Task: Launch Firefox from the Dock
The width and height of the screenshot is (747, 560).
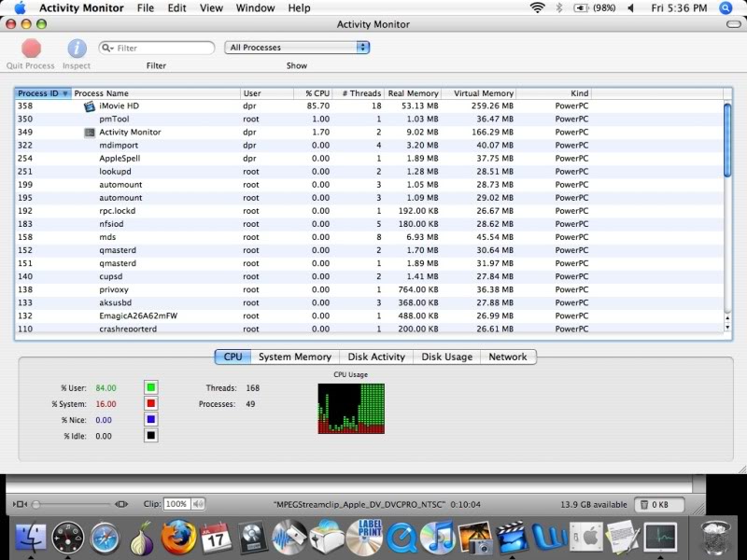Action: click(178, 539)
